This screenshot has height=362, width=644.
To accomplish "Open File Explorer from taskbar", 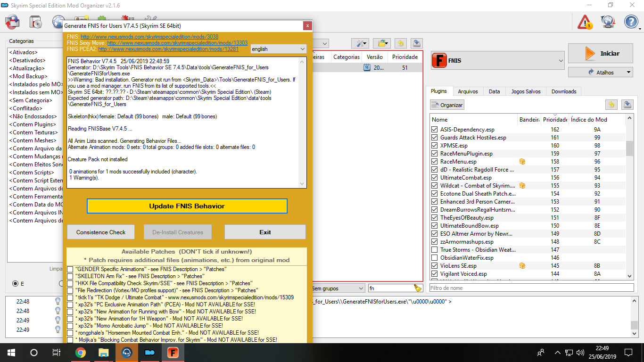I will point(103,353).
